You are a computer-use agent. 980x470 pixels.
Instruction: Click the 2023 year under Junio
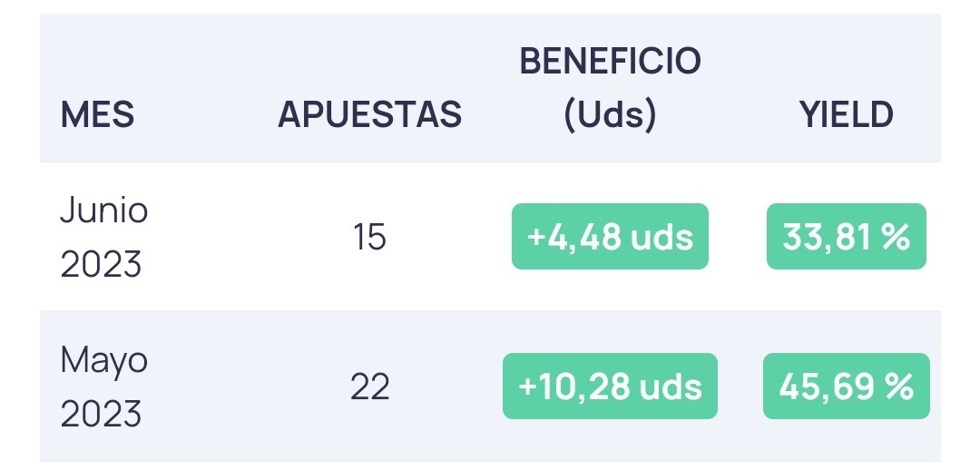[101, 264]
